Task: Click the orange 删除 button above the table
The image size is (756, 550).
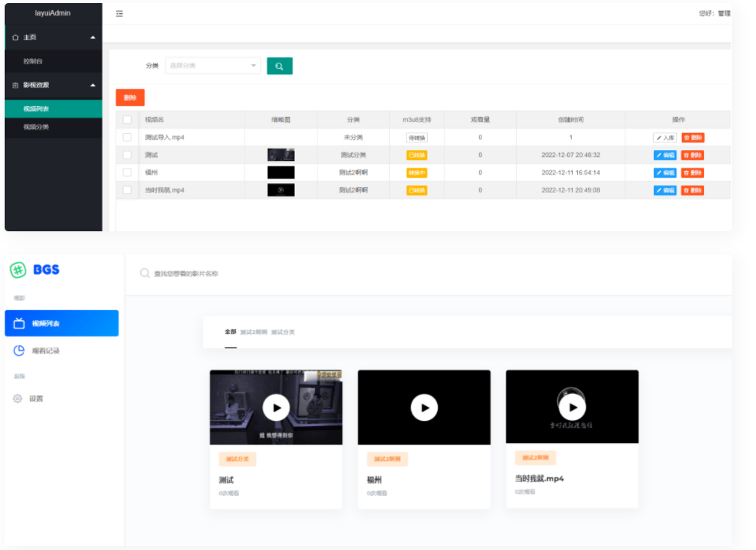Action: pyautogui.click(x=130, y=97)
